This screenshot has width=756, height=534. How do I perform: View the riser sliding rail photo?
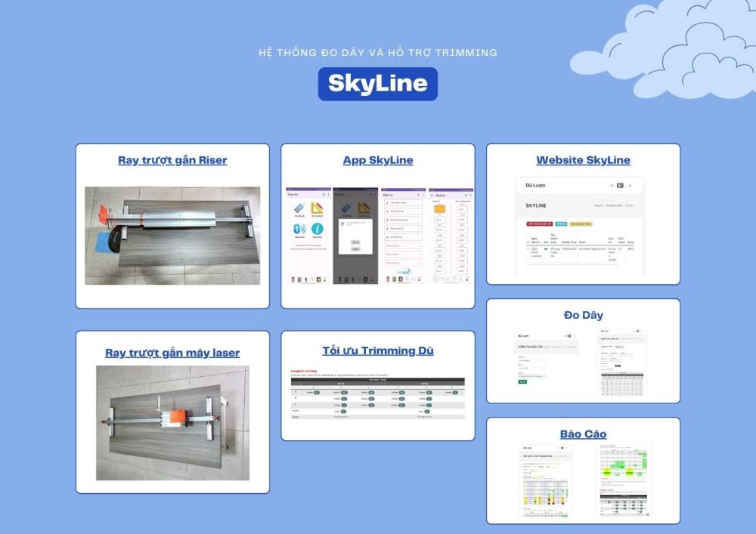point(172,236)
